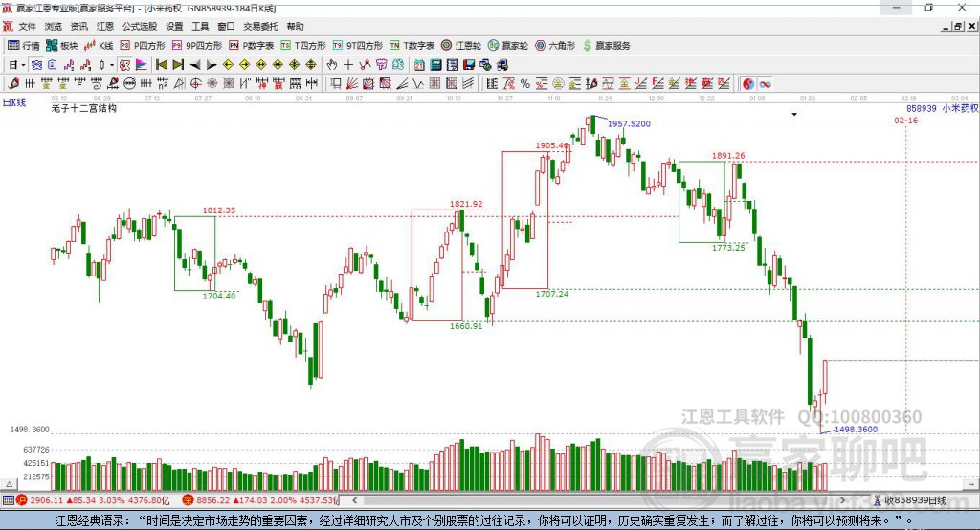This screenshot has width=980, height=530.
Task: Open the 9P四方形 view button
Action: (197, 45)
